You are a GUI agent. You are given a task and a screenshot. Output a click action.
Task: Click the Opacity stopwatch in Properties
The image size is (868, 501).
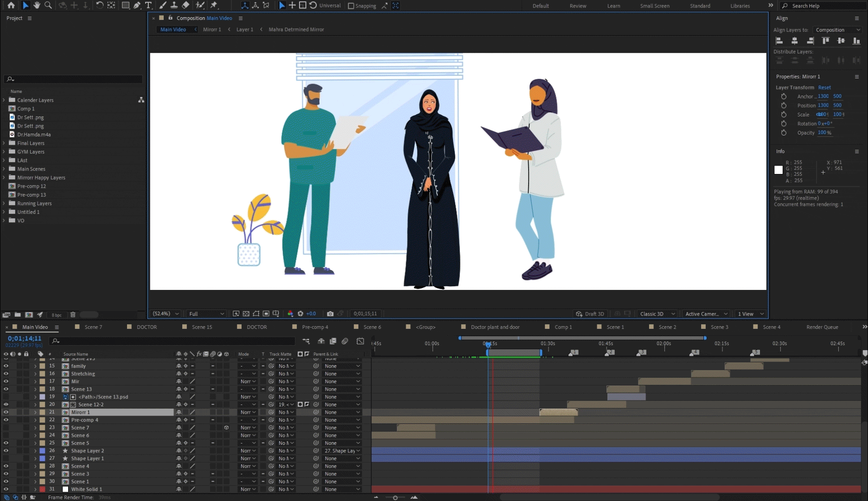pyautogui.click(x=784, y=133)
